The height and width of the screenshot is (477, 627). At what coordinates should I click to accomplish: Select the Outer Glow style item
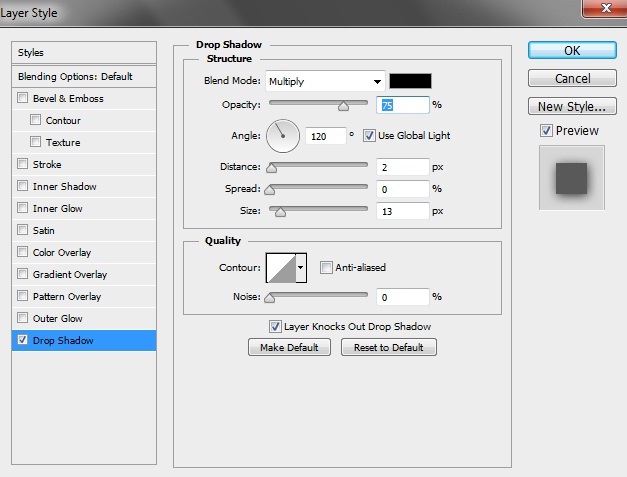pyautogui.click(x=57, y=318)
